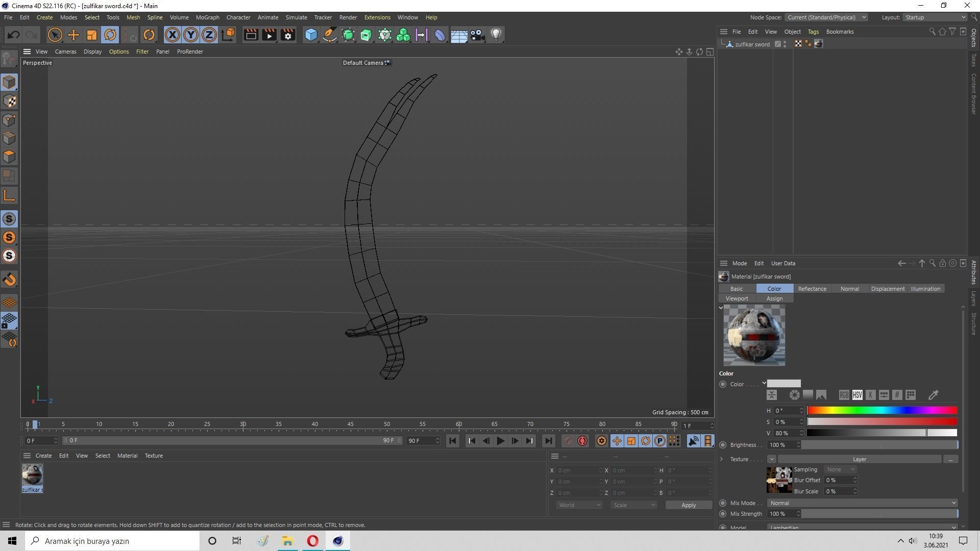Click the Coordinate System toggle icon
980x551 pixels.
pyautogui.click(x=228, y=35)
